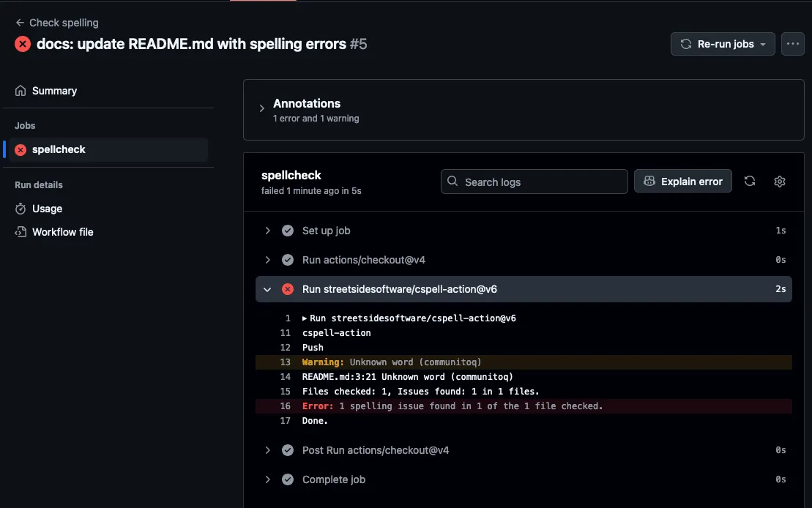
Task: Expand the Set up job step
Action: tap(267, 231)
